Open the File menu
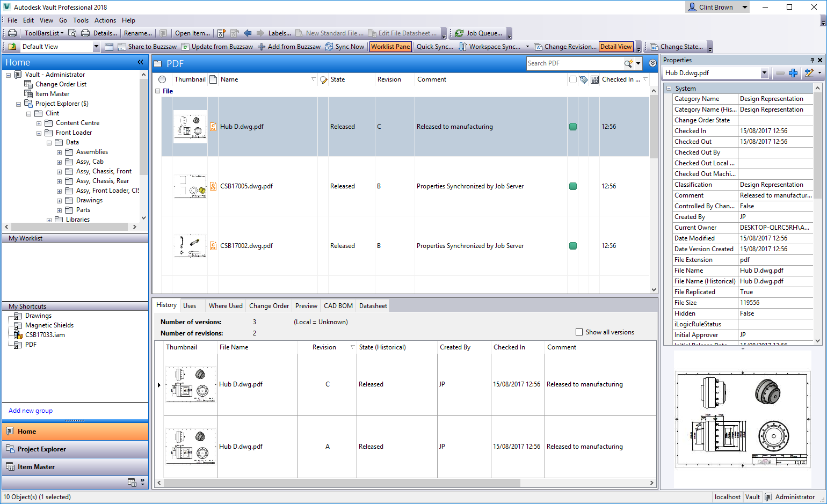The height and width of the screenshot is (504, 827). tap(12, 20)
